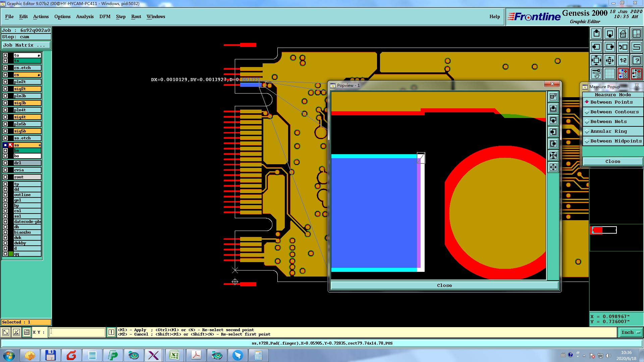Click the X Y coordinate input field
This screenshot has height=362, width=644.
pyautogui.click(x=77, y=332)
